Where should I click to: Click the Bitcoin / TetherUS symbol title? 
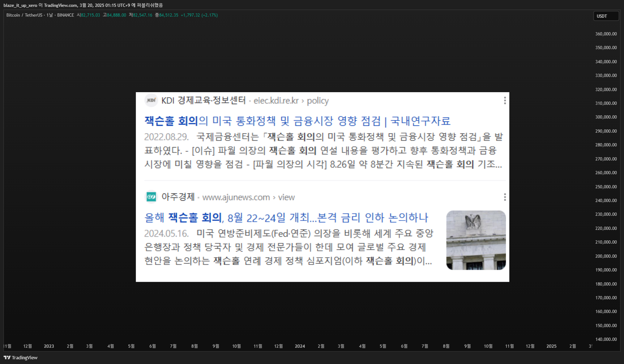coord(24,15)
